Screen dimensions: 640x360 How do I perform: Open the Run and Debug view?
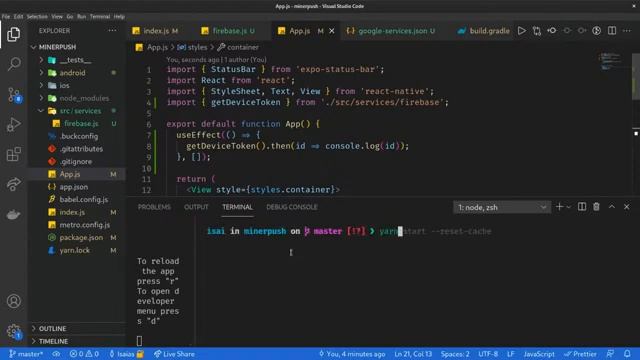pyautogui.click(x=13, y=124)
